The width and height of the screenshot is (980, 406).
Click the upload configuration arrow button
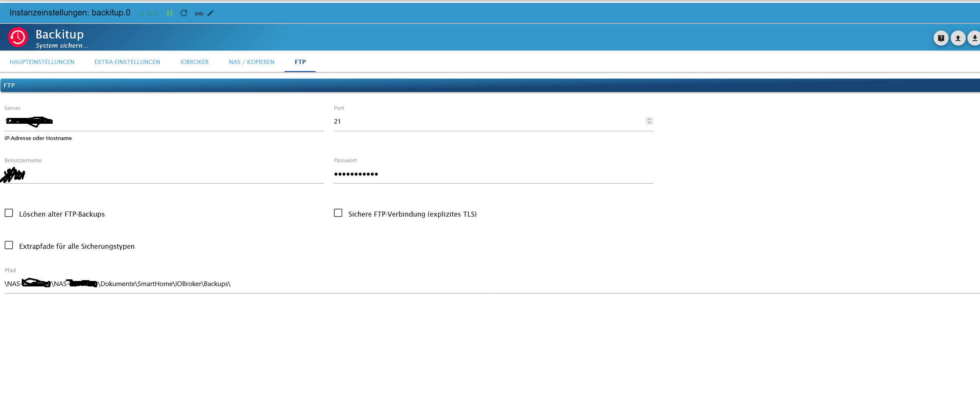(x=958, y=38)
